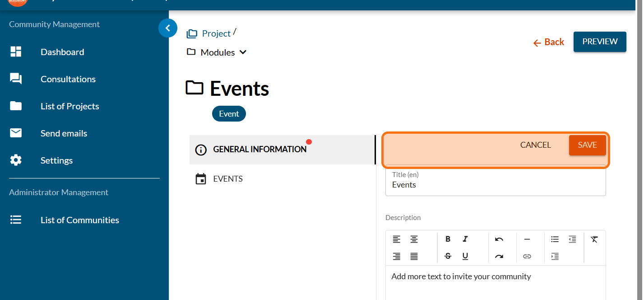Click the clear formatting icon
Viewport: 644px width, 300px height.
(x=594, y=239)
